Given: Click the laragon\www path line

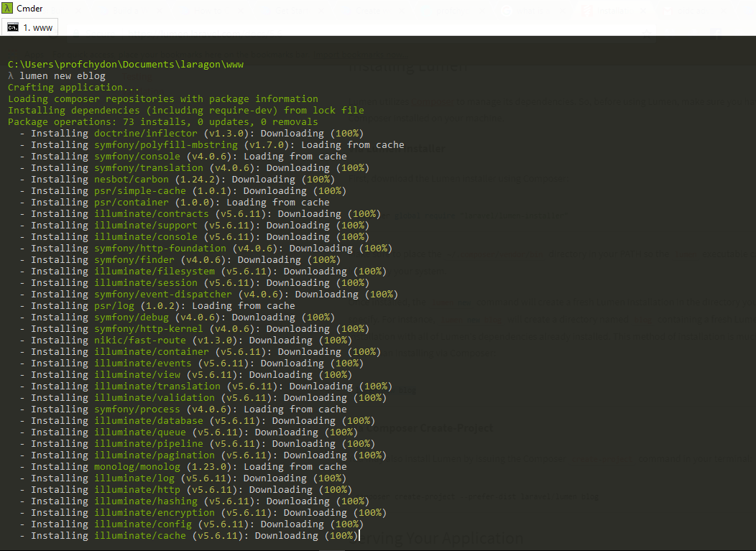Looking at the screenshot, I should coord(125,64).
